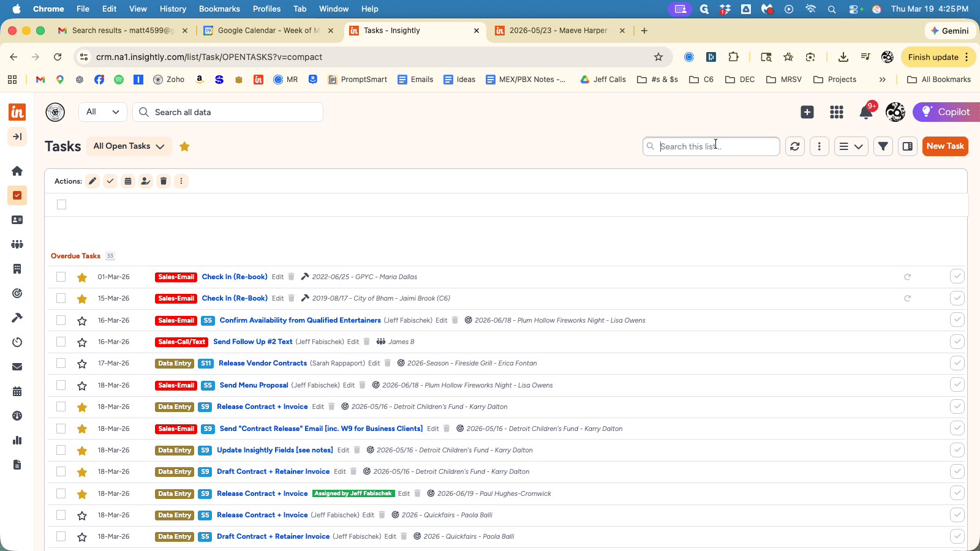Open the Home icon in the Insightly sidebar

click(x=17, y=171)
